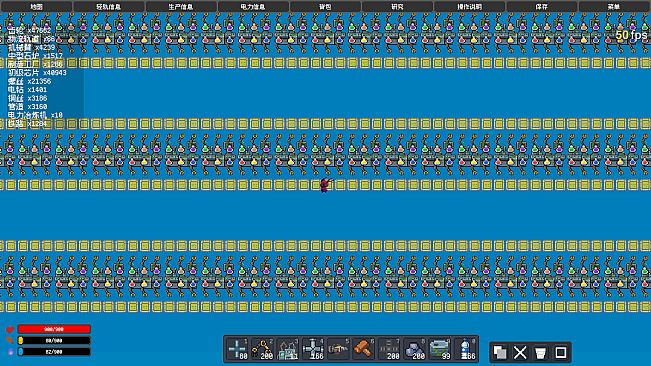Click the 机械臂 x4239 inventory row
This screenshot has height=366, width=651.
(32, 47)
